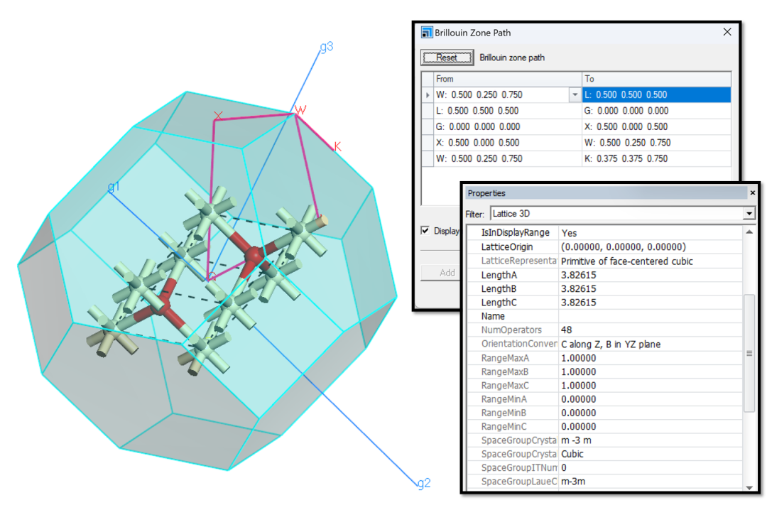
Task: Click the LatticeOrigin property value
Action: [x=651, y=246]
